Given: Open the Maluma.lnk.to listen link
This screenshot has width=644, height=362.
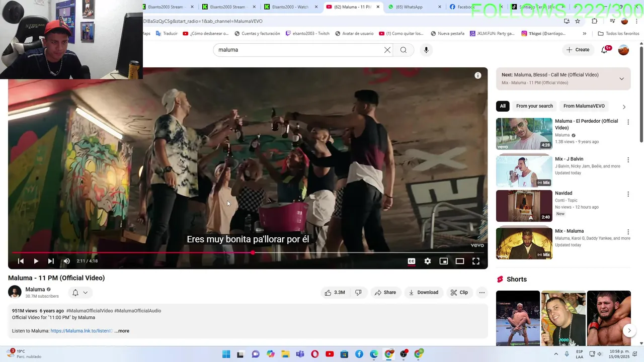Looking at the screenshot, I should [82, 331].
